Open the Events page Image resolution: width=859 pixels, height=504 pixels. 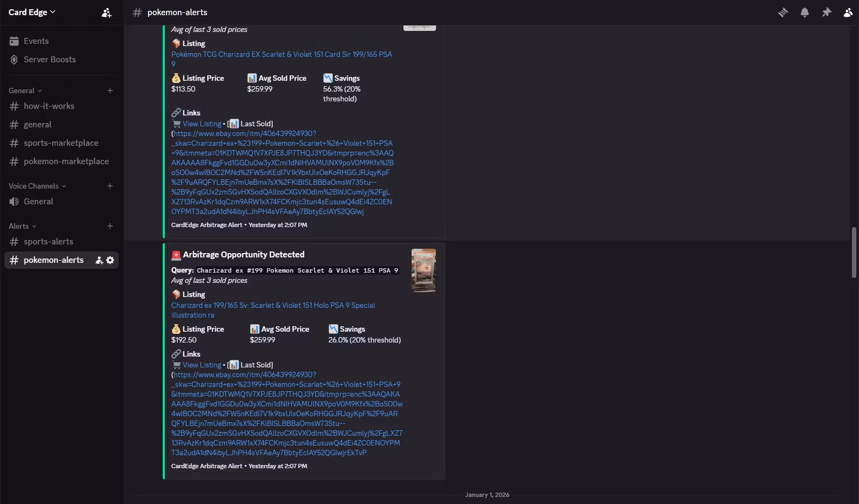pyautogui.click(x=62, y=41)
